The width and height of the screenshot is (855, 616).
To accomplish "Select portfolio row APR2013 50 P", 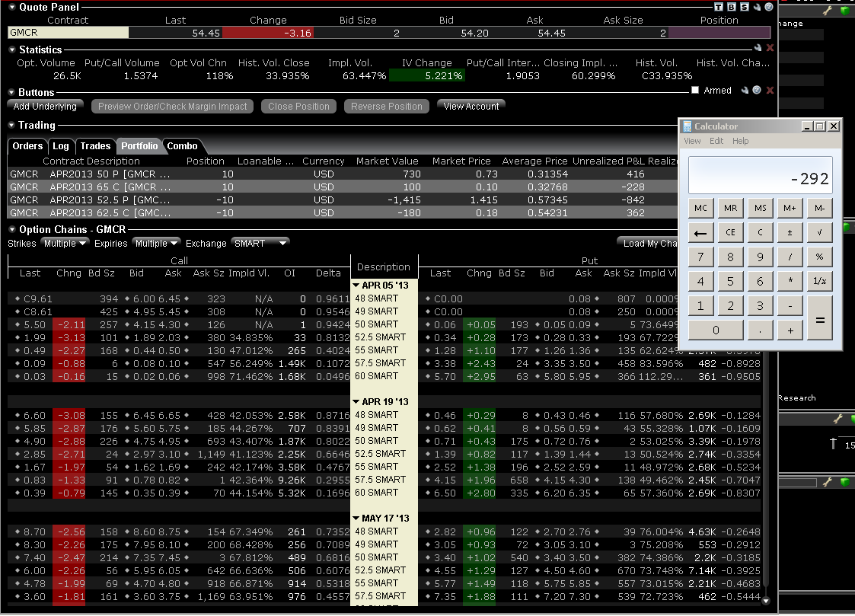I will click(343, 174).
